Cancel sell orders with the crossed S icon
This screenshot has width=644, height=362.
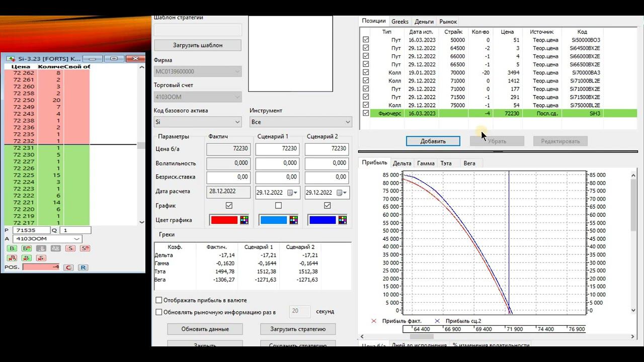tap(41, 258)
